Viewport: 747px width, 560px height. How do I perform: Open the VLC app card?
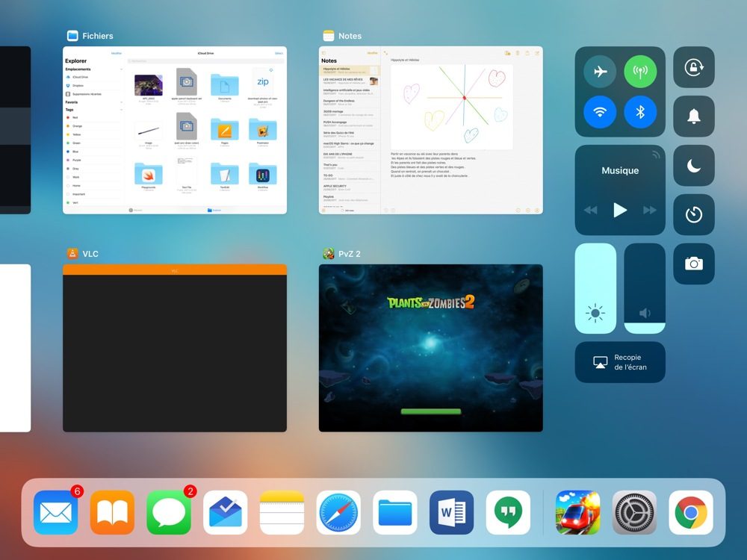175,348
